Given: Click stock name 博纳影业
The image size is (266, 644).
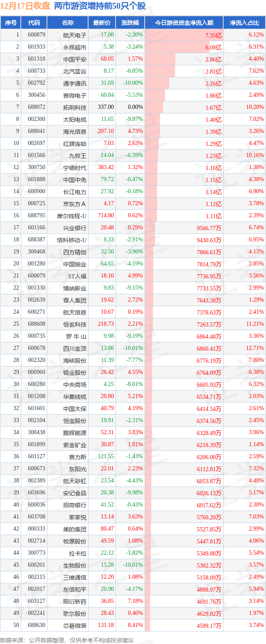Looking at the screenshot, I should 75,288.
